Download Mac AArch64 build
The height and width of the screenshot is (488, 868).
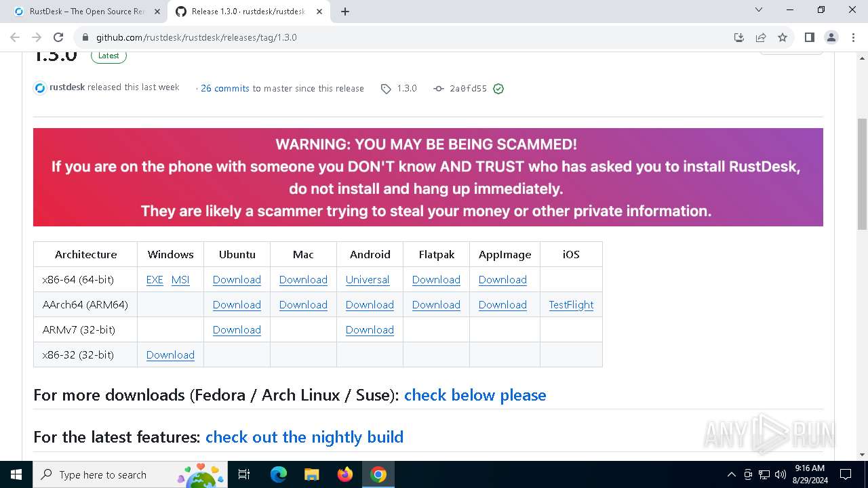click(x=303, y=305)
